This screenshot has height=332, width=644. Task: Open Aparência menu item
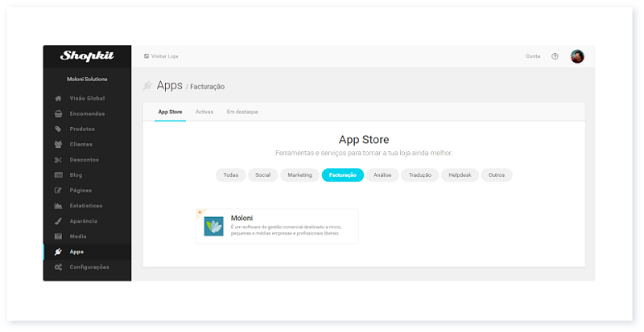point(84,221)
